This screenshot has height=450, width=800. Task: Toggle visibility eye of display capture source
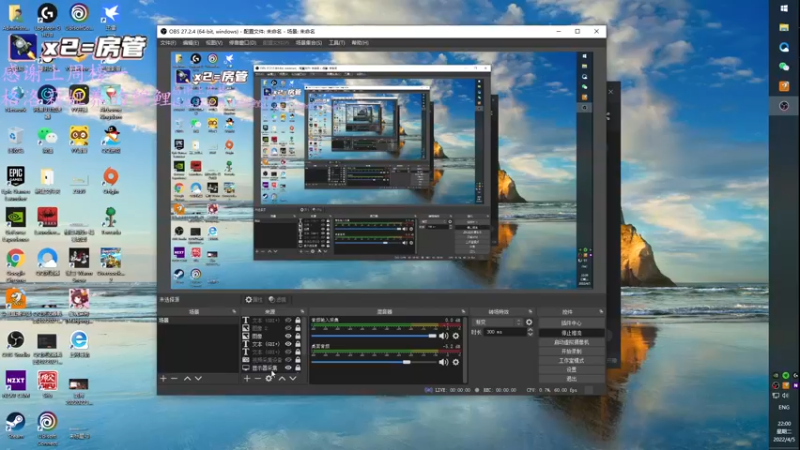288,367
